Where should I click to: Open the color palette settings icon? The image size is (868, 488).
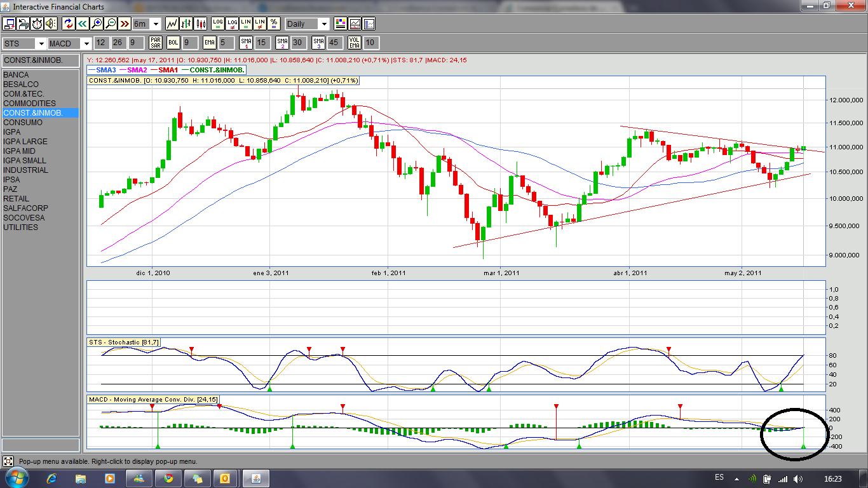tap(341, 24)
